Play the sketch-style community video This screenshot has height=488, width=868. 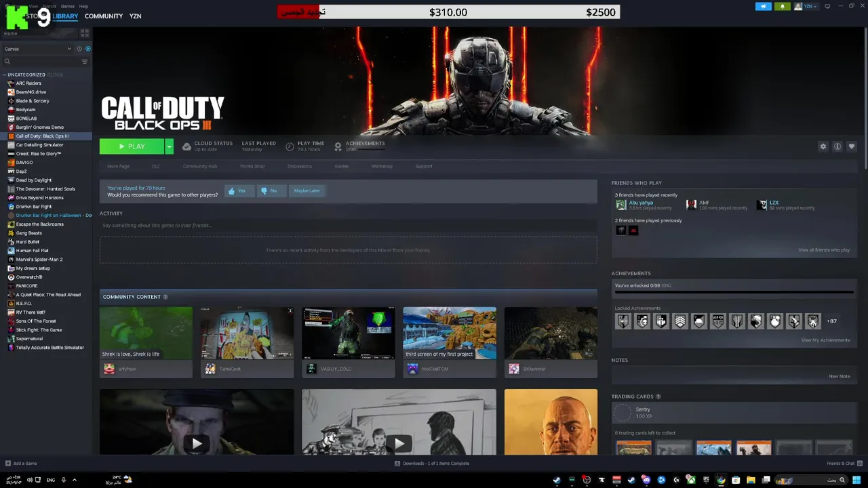point(399,443)
